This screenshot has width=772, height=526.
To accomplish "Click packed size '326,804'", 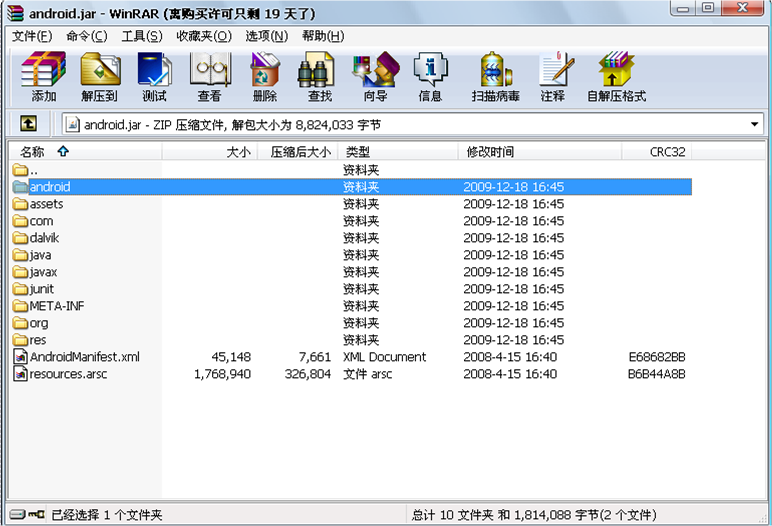I will pyautogui.click(x=308, y=374).
